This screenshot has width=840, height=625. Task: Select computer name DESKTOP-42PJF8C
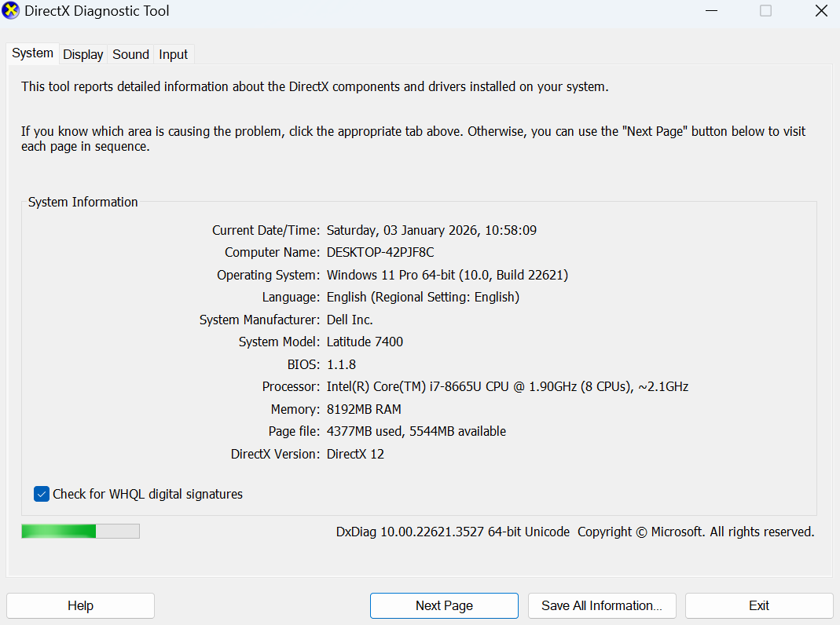(x=380, y=253)
